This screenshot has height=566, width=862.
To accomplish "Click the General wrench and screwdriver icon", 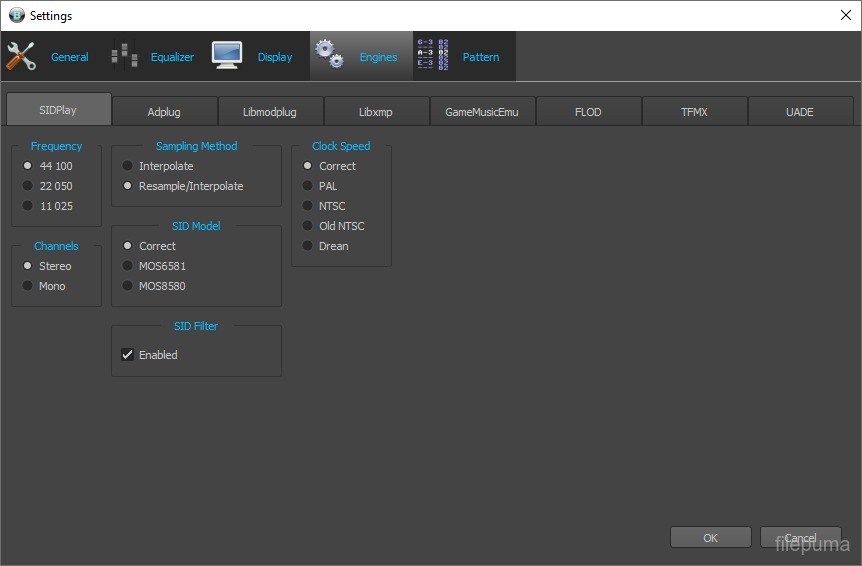I will coord(21,56).
